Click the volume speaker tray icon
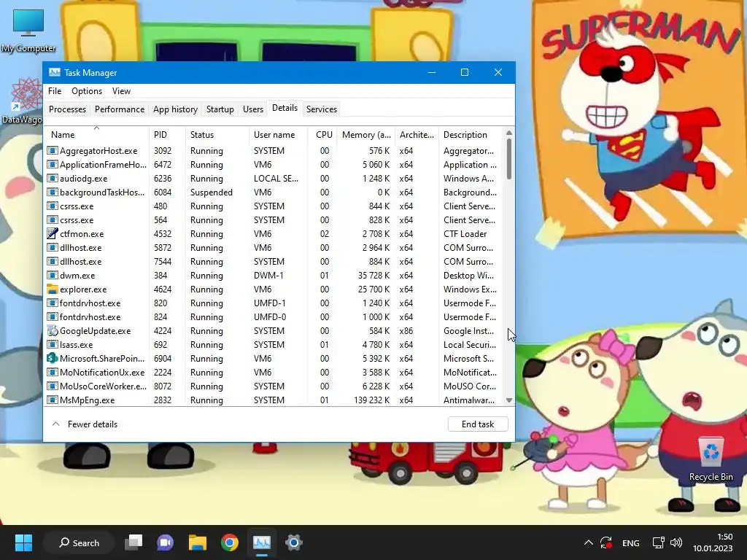Image resolution: width=747 pixels, height=560 pixels. coord(676,542)
